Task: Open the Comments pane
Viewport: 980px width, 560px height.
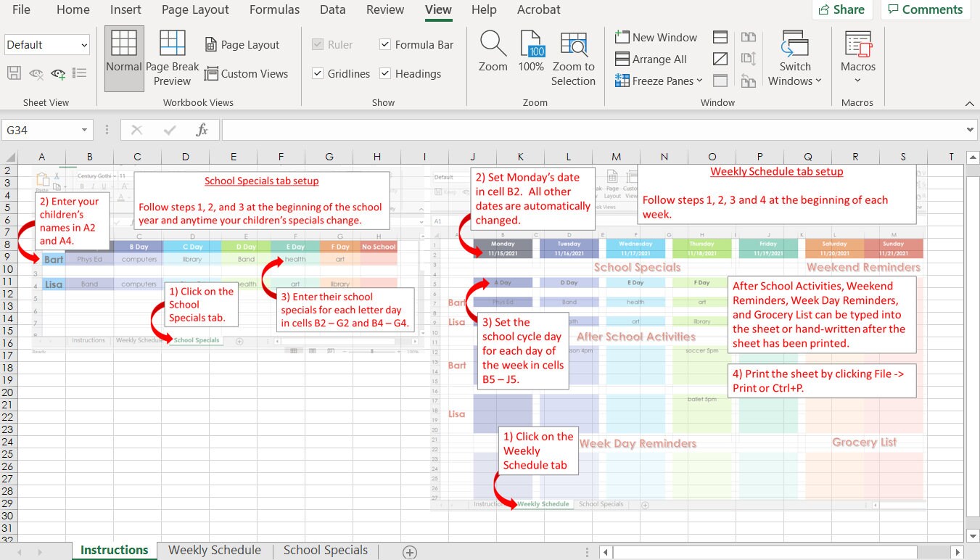Action: (x=925, y=9)
